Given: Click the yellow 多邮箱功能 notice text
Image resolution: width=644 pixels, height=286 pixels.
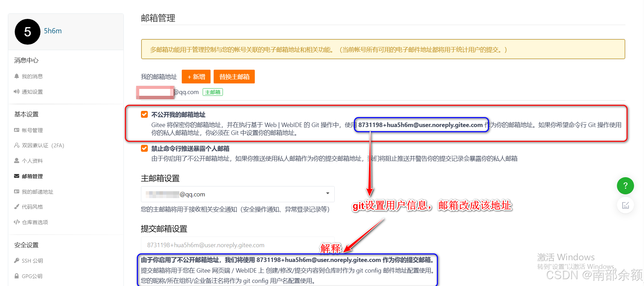Looking at the screenshot, I should [x=329, y=50].
